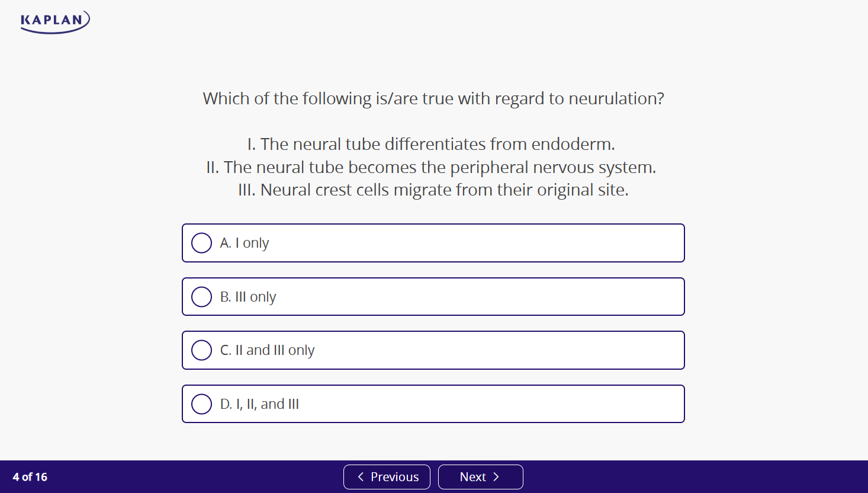This screenshot has height=493, width=868.
Task: Click the right chevron inside the Next button
Action: 496,476
